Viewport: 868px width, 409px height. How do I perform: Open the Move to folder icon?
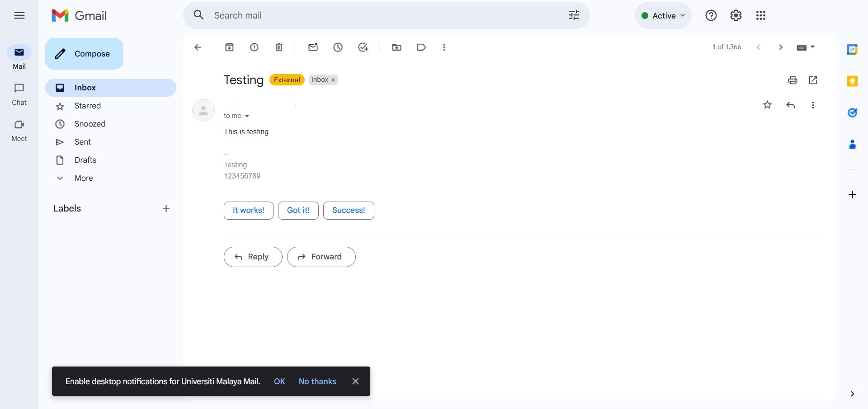[x=396, y=47]
